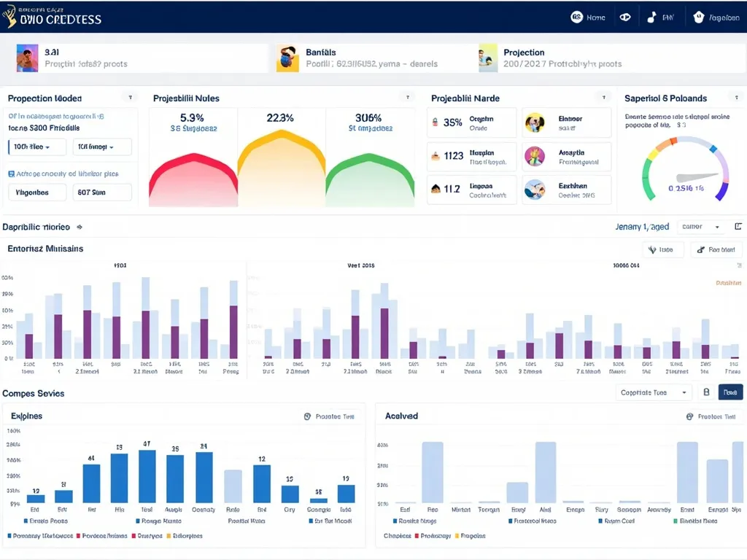Screen dimensions: 747x560
Task: Open the Projection card thumbnail
Action: tap(488, 58)
